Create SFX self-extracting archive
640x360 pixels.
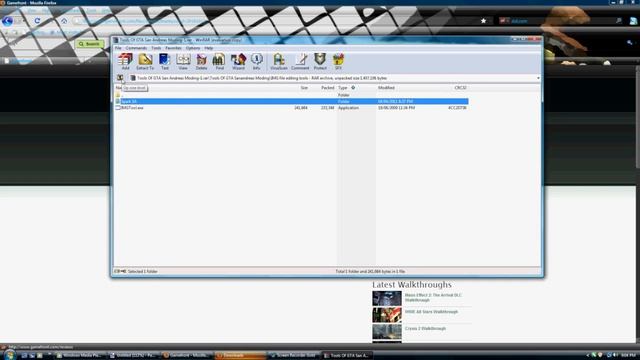point(338,61)
